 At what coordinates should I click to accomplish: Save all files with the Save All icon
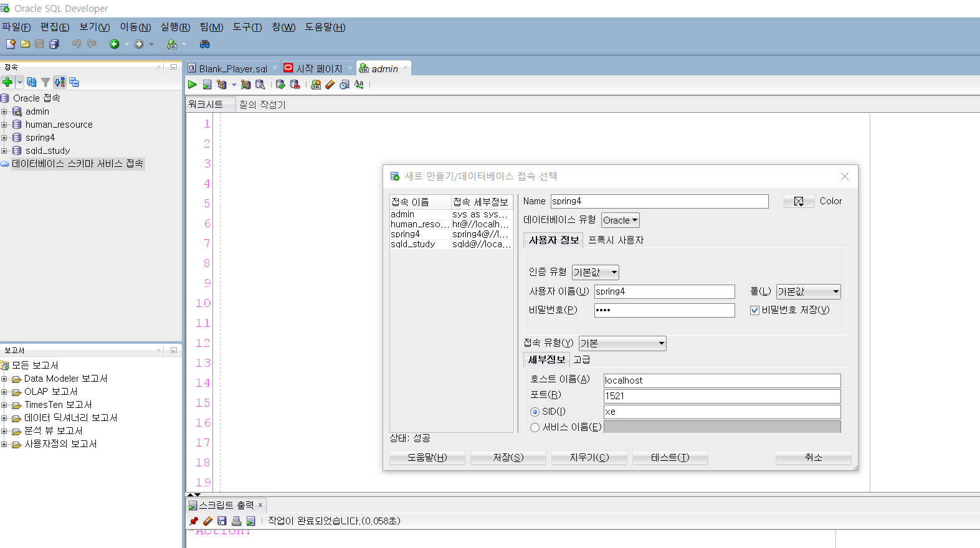point(54,44)
